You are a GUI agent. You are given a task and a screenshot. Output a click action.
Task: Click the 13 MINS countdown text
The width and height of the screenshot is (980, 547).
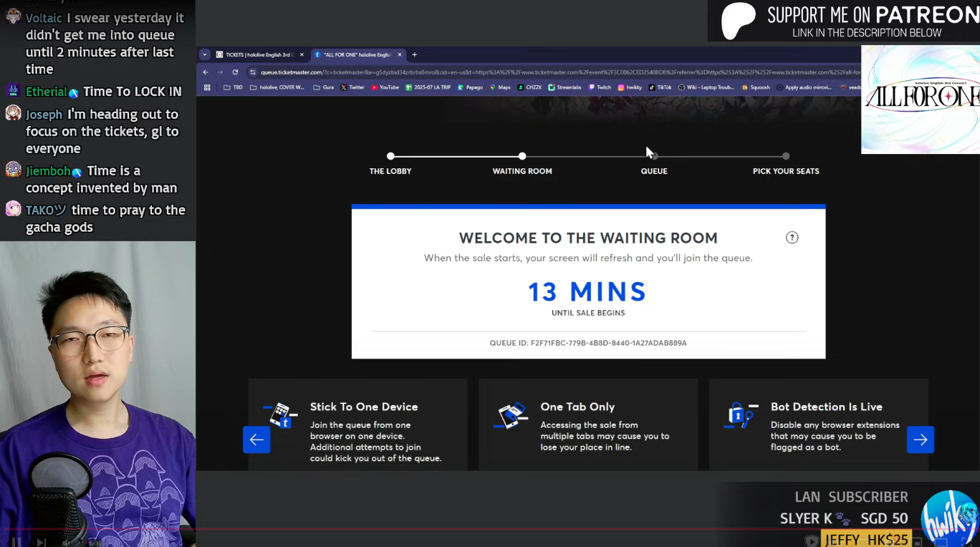coord(587,292)
